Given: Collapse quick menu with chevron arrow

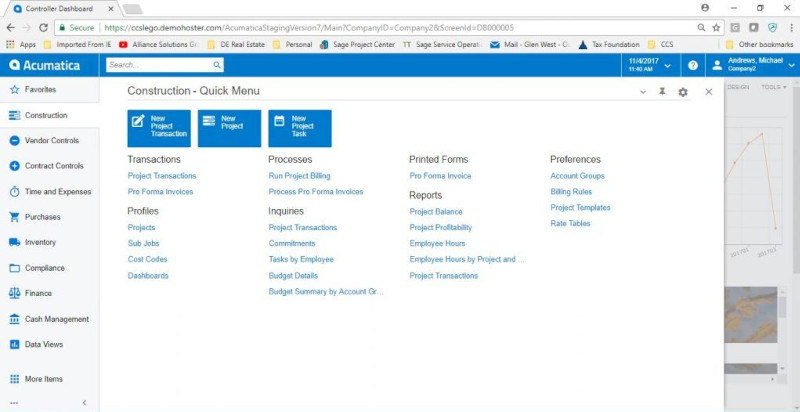Looking at the screenshot, I should tap(642, 92).
